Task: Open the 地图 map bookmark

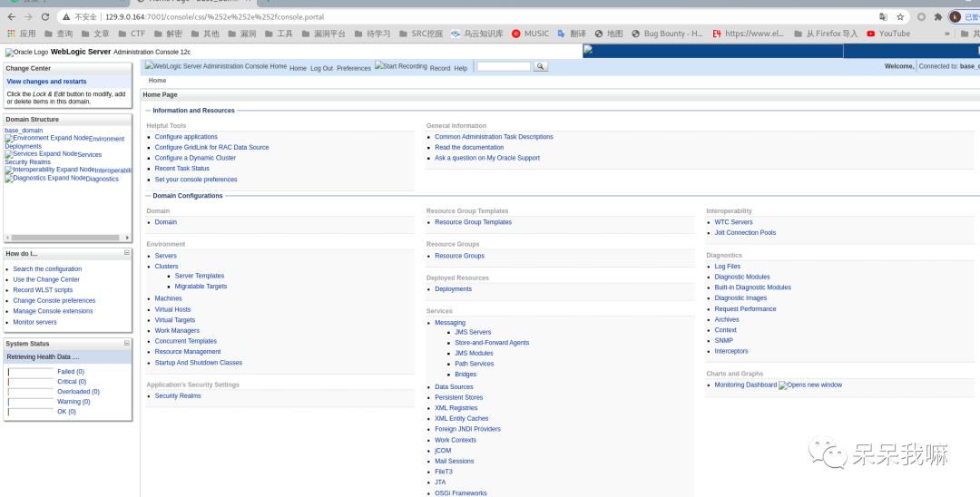Action: click(x=609, y=34)
